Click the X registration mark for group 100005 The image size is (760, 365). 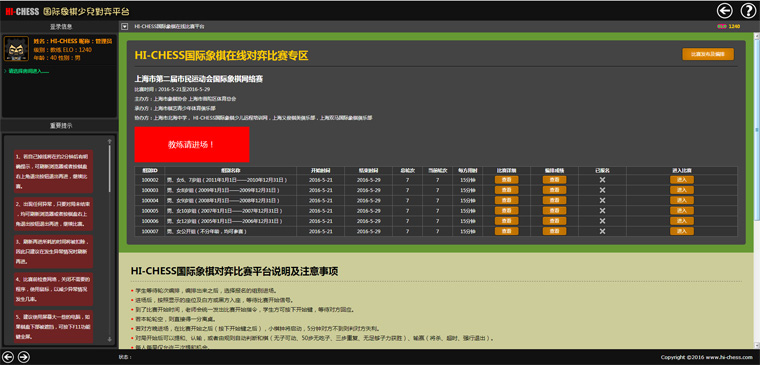602,211
